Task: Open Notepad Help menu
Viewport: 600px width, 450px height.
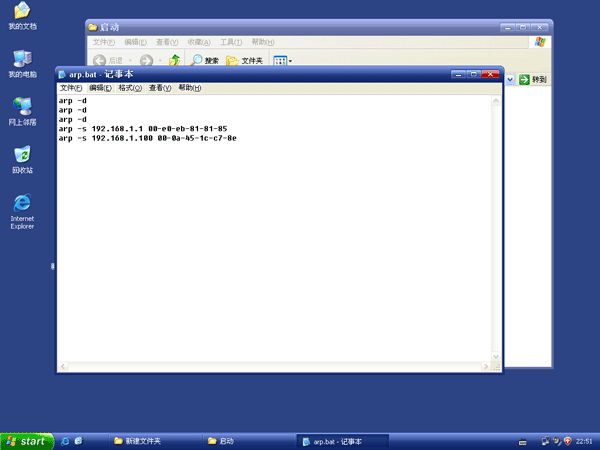Action: (x=190, y=88)
